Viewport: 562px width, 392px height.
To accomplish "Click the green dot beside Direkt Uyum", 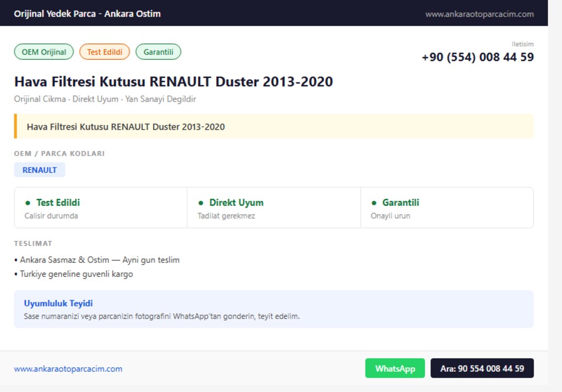I will point(201,203).
